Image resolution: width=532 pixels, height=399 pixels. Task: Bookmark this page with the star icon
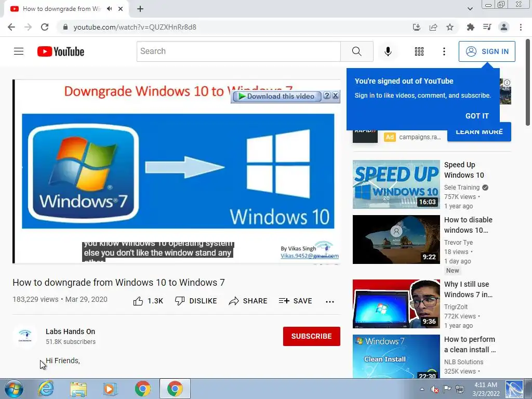point(450,27)
